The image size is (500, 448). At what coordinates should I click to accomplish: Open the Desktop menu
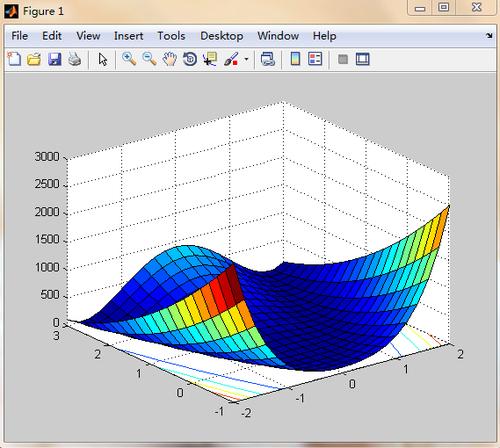coord(222,36)
